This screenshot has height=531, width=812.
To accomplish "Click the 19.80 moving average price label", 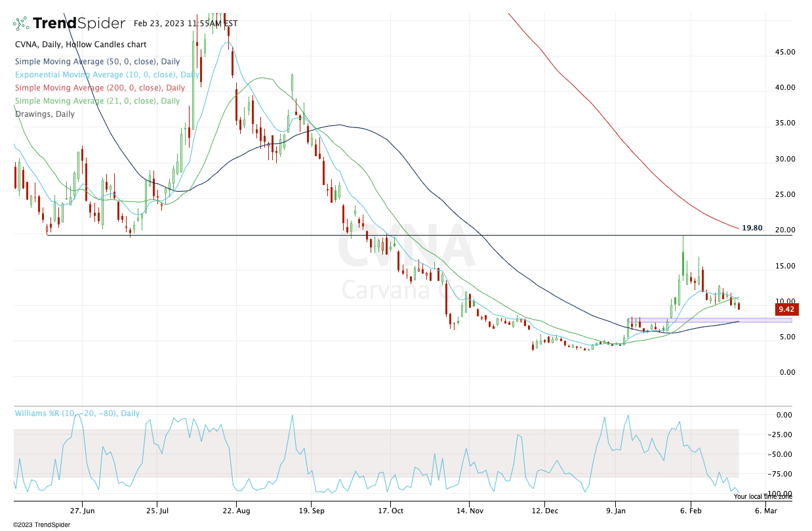I will click(752, 228).
